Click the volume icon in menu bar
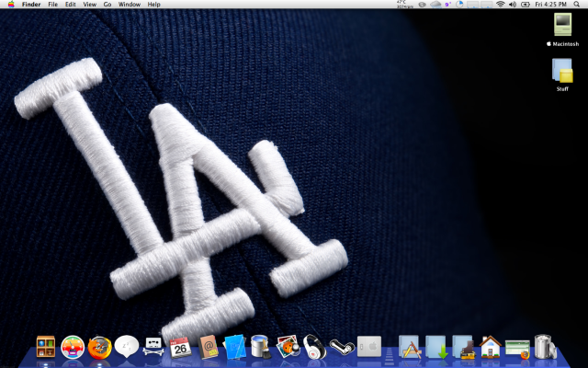 [513, 4]
